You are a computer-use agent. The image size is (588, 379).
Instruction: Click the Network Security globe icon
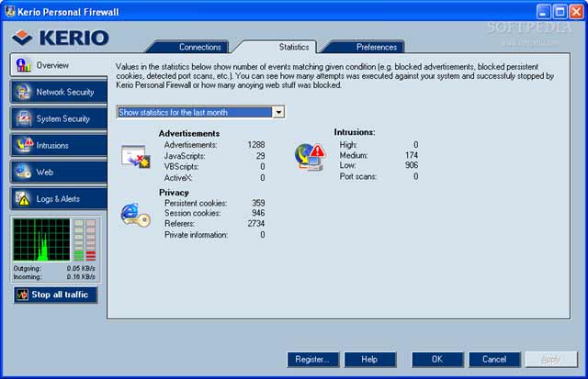(x=23, y=92)
